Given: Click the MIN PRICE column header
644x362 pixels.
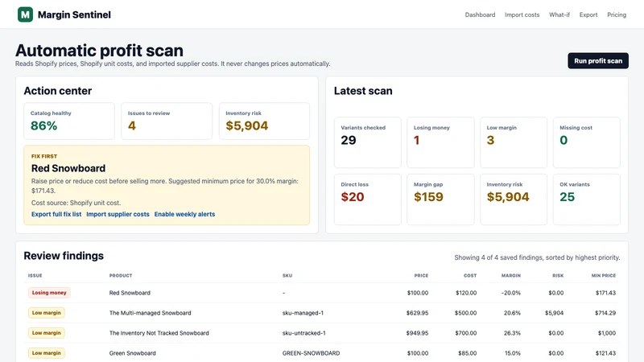Looking at the screenshot, I should 603,275.
